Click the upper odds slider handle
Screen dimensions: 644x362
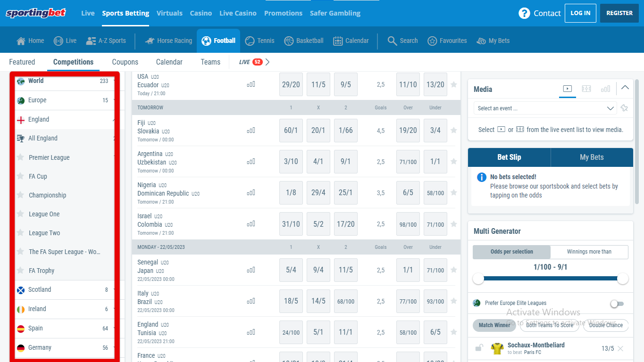coord(623,279)
